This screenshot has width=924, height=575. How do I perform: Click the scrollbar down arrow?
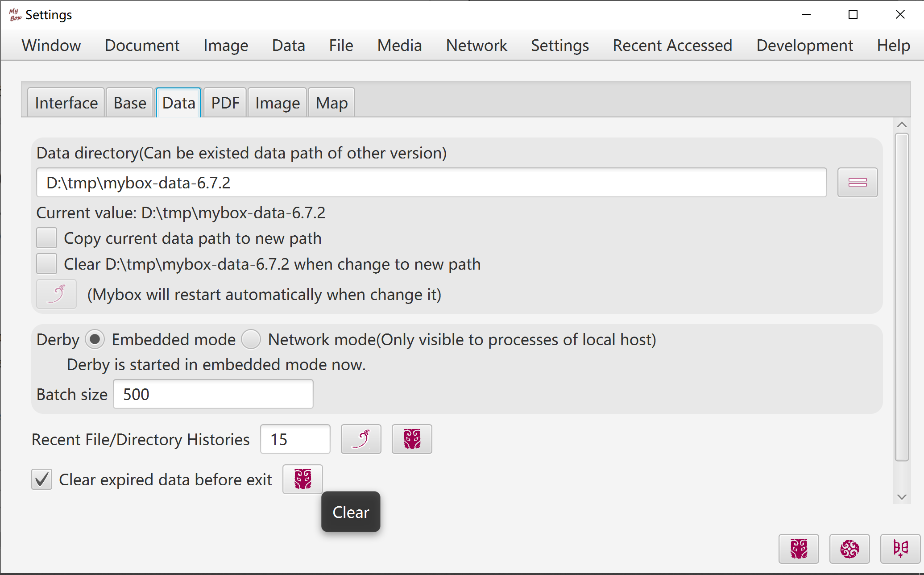click(x=902, y=497)
